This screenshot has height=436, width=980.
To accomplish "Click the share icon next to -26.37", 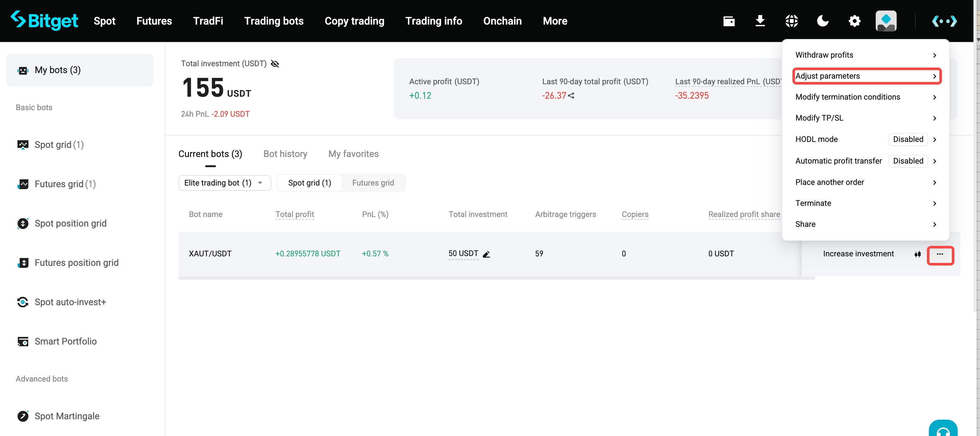I will (571, 96).
